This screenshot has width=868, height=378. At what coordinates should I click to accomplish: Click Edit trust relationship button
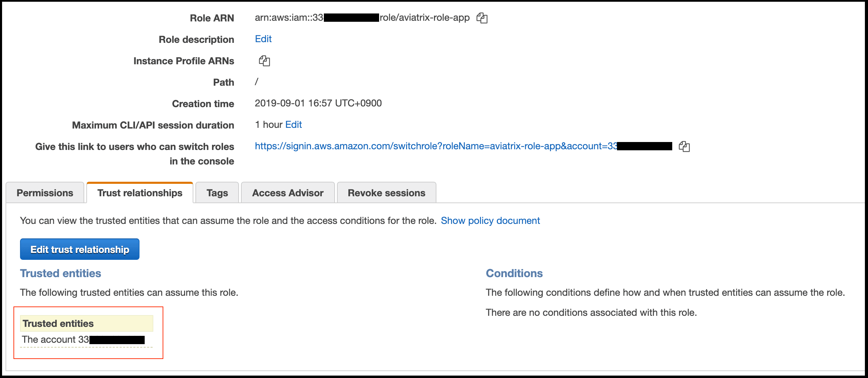click(x=80, y=249)
